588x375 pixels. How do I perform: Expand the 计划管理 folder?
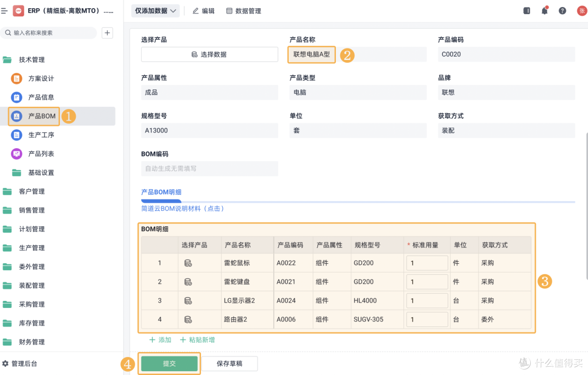point(24,229)
